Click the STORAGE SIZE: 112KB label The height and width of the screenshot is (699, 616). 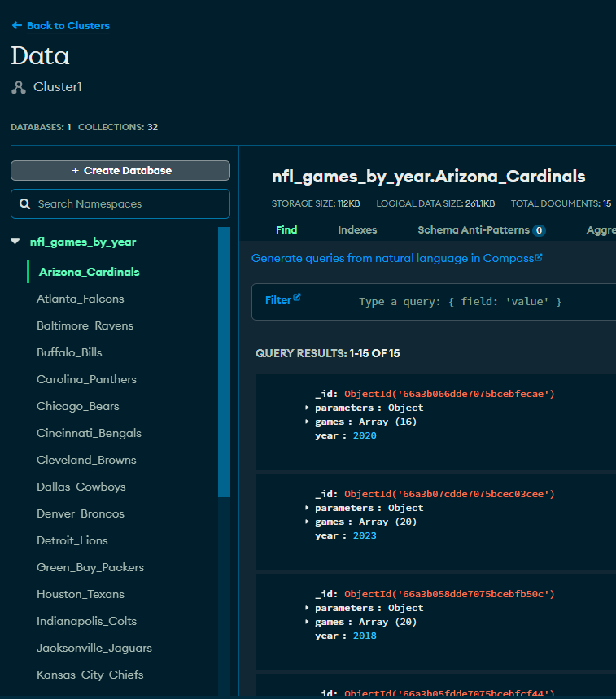point(316,203)
